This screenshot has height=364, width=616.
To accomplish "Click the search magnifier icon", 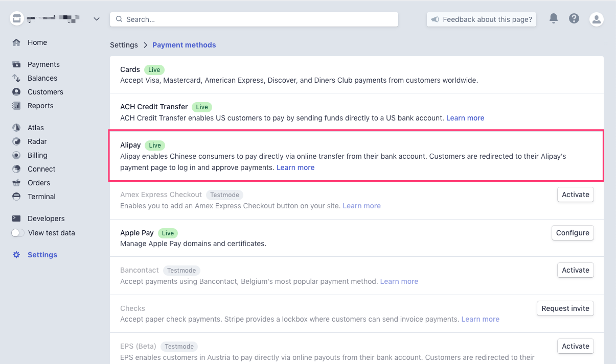I will point(119,19).
